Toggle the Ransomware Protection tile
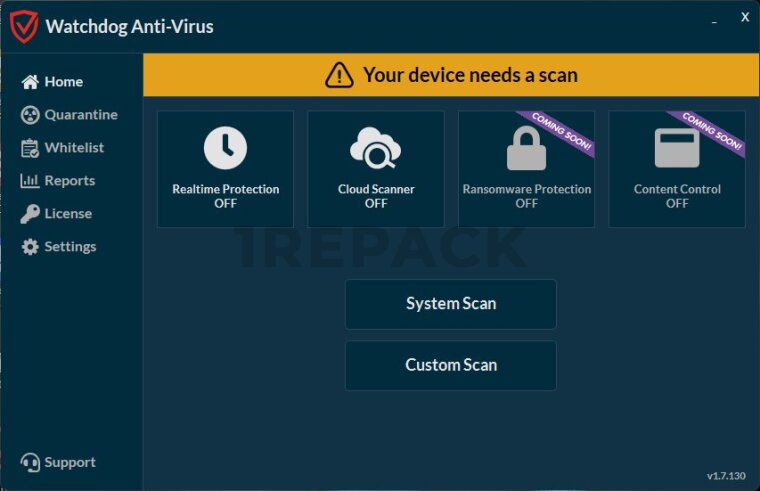This screenshot has width=760, height=491. click(x=526, y=169)
